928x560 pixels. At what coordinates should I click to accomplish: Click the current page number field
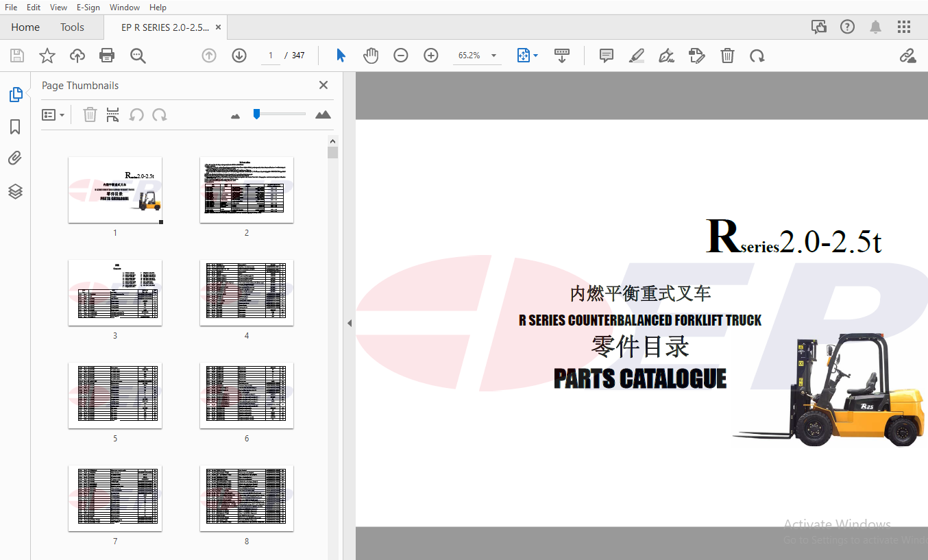[271, 56]
